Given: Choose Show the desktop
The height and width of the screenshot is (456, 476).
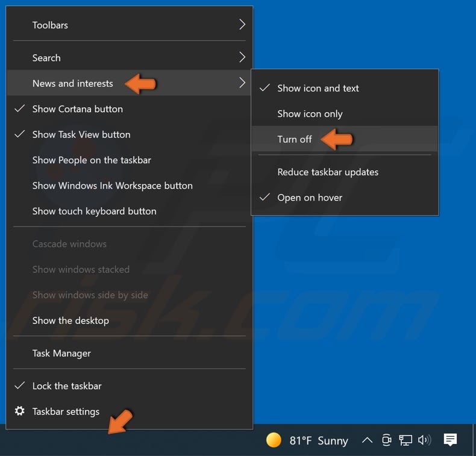Looking at the screenshot, I should point(130,320).
